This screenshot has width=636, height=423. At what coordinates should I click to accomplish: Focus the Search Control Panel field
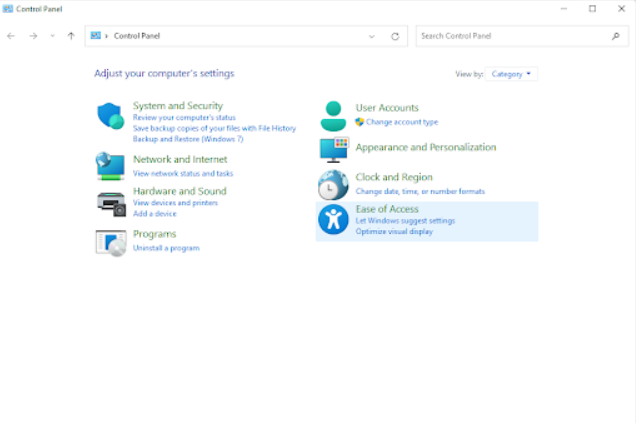coord(522,36)
